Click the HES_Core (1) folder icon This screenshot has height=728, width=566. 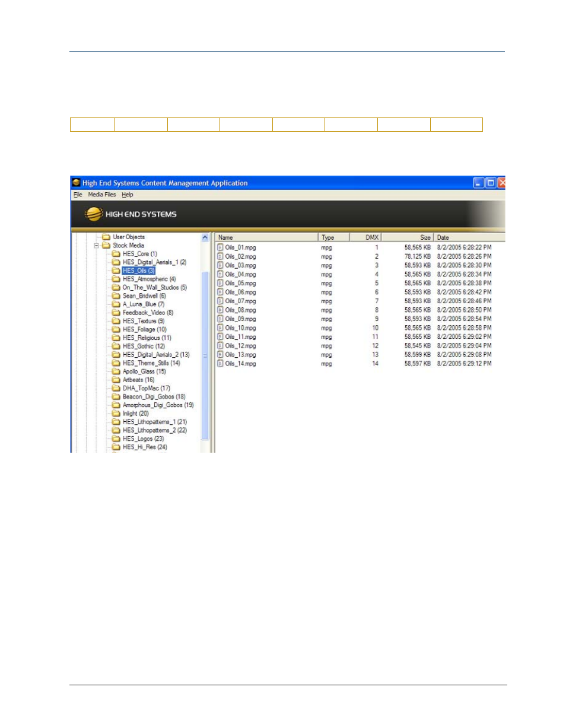point(116,253)
